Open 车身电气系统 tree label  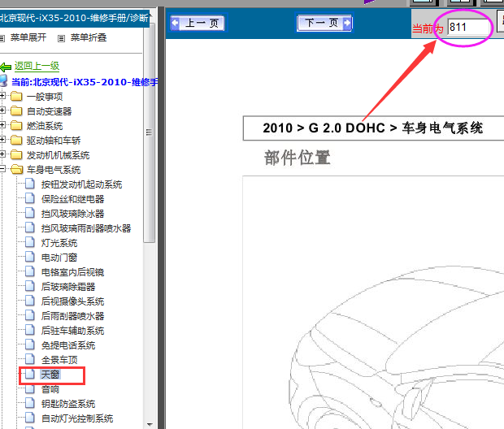(54, 170)
